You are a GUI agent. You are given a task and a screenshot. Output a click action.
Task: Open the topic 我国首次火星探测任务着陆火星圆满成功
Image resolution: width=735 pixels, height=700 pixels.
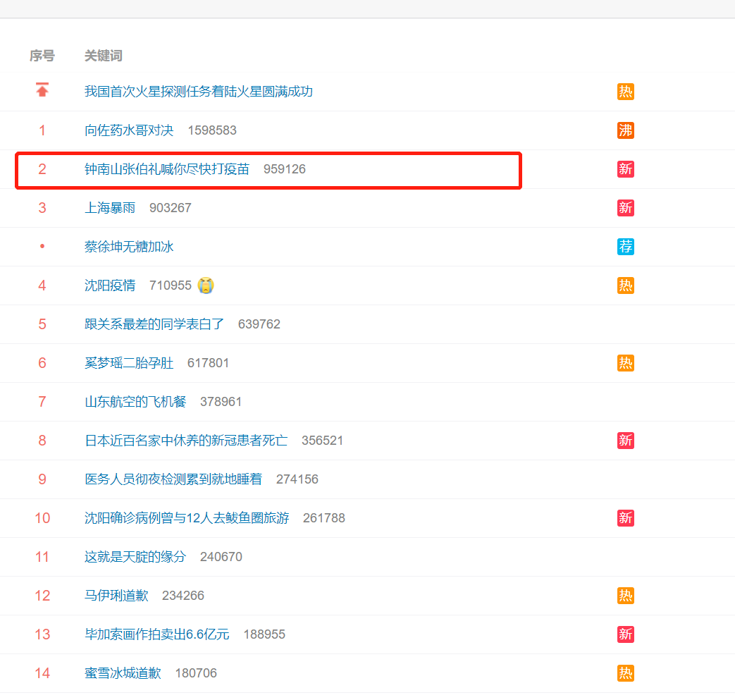click(198, 92)
